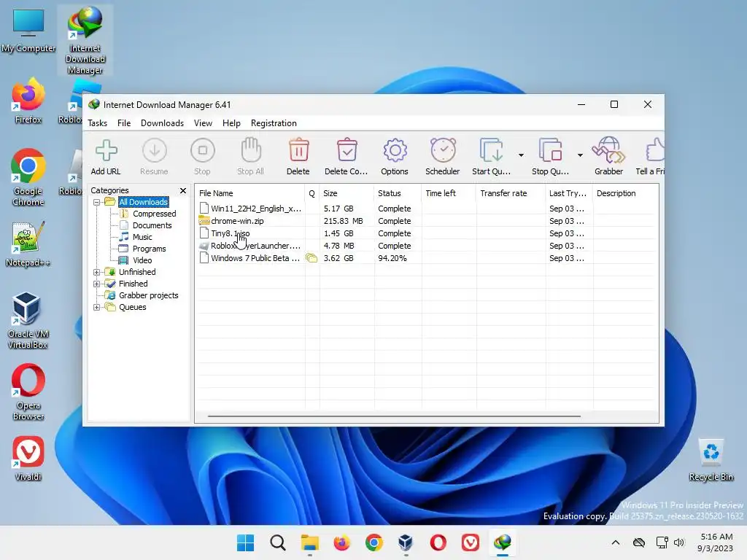Click the Stop toolbar icon
Screen dimensions: 747x560
(203, 150)
